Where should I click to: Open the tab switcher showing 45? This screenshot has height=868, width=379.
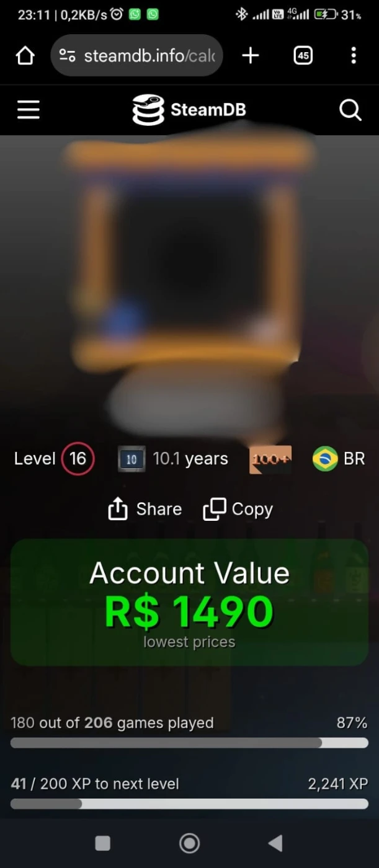(303, 56)
